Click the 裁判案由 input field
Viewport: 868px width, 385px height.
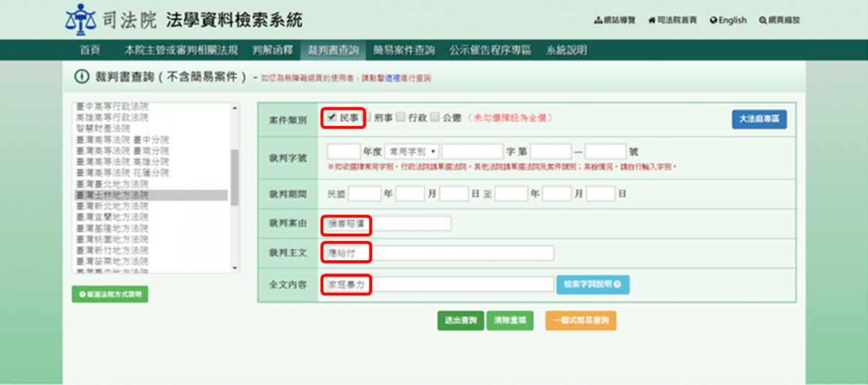pyautogui.click(x=388, y=223)
